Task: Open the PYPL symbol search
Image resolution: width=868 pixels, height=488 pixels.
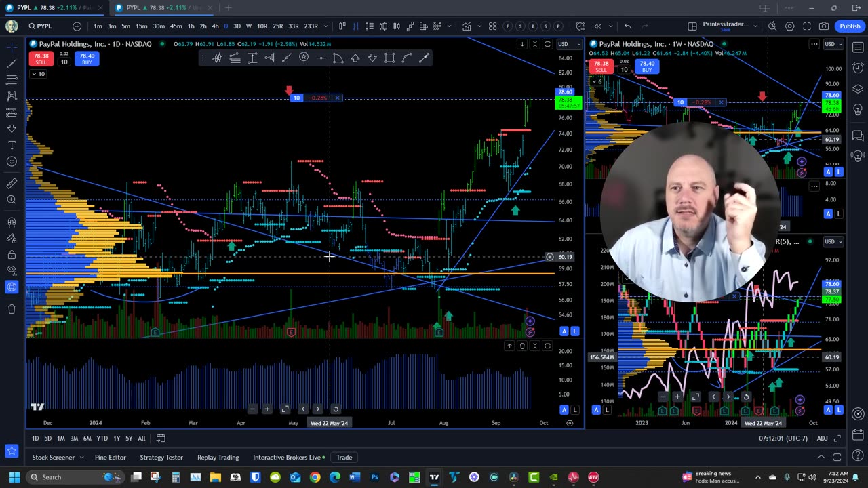Action: 45,26
